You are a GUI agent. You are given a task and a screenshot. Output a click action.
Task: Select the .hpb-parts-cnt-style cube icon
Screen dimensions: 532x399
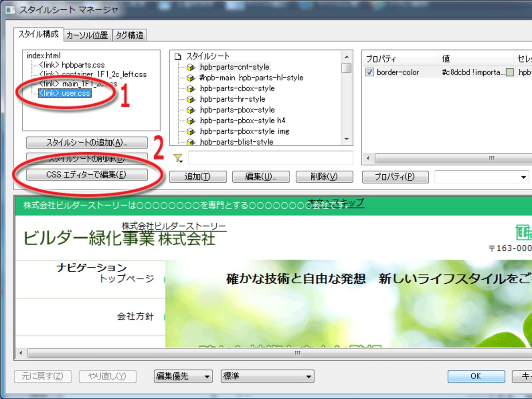click(x=190, y=67)
